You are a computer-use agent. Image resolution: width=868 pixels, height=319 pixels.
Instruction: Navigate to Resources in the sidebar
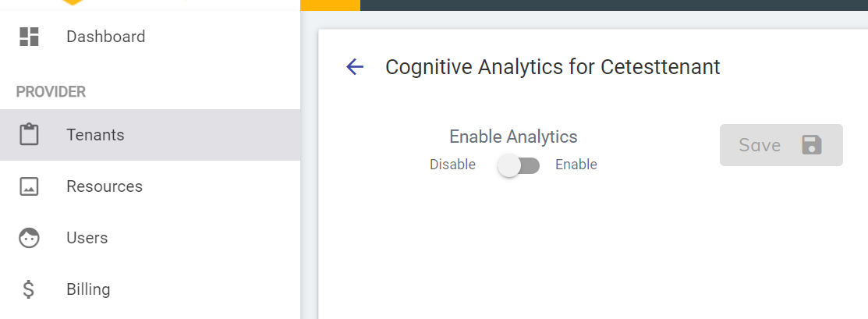pos(105,186)
